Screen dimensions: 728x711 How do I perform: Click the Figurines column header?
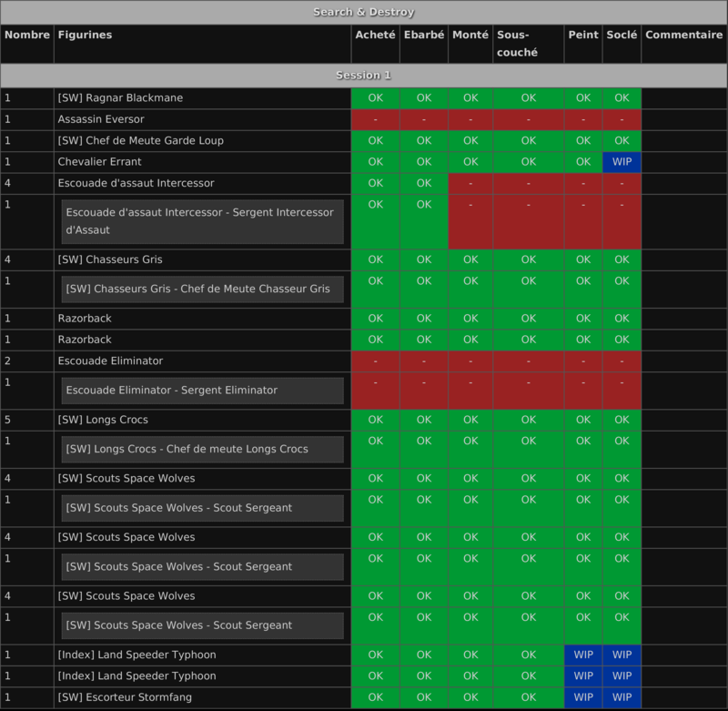point(85,35)
